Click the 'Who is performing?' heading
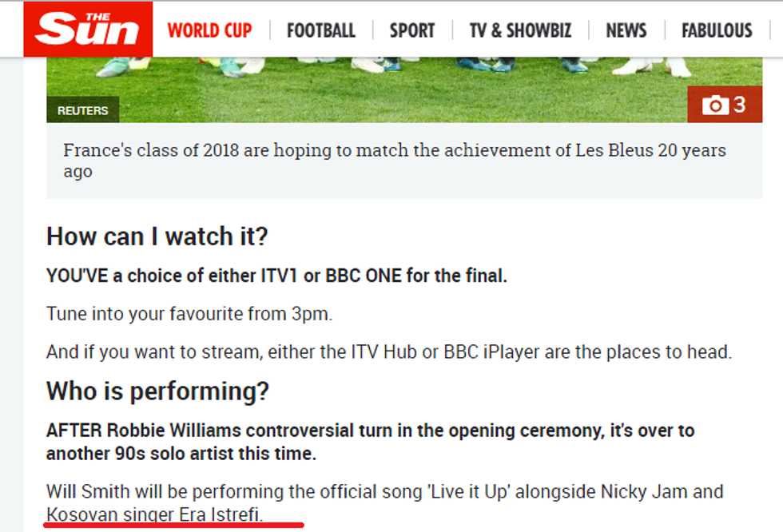Viewport: 783px width, 532px height. click(157, 391)
